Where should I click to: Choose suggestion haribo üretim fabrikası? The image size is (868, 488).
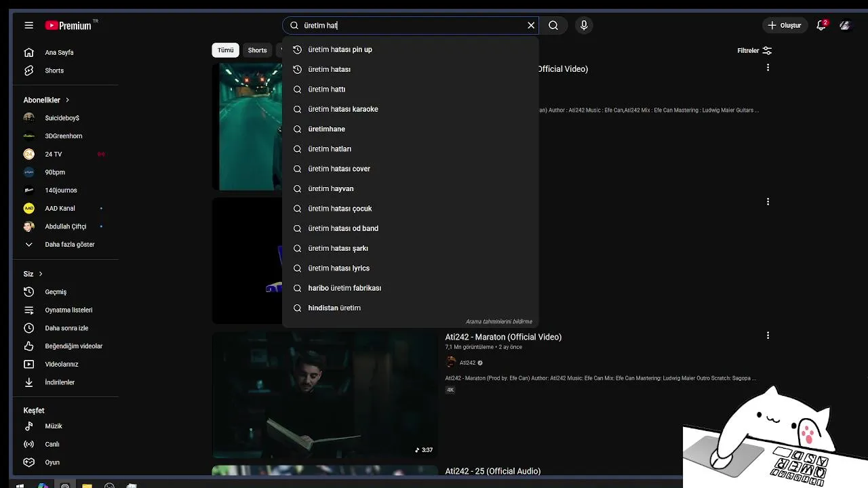[x=410, y=288]
